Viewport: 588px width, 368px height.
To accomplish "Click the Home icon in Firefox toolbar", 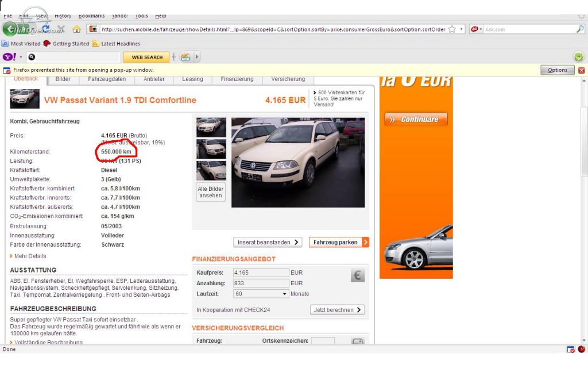I will (x=76, y=29).
